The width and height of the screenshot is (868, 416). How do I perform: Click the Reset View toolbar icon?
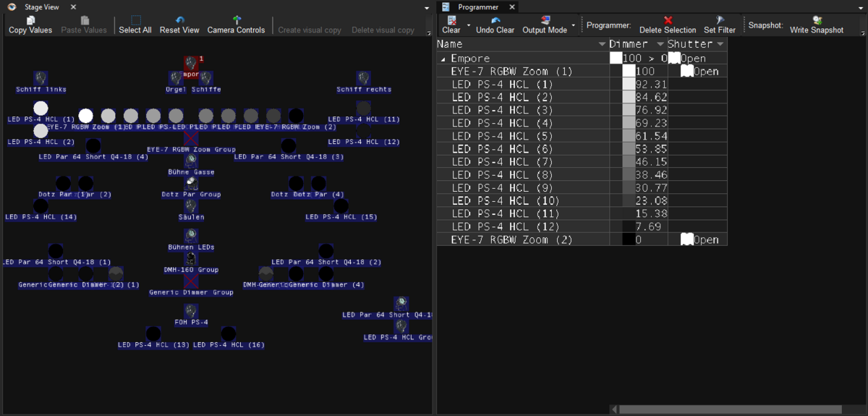pos(179,20)
